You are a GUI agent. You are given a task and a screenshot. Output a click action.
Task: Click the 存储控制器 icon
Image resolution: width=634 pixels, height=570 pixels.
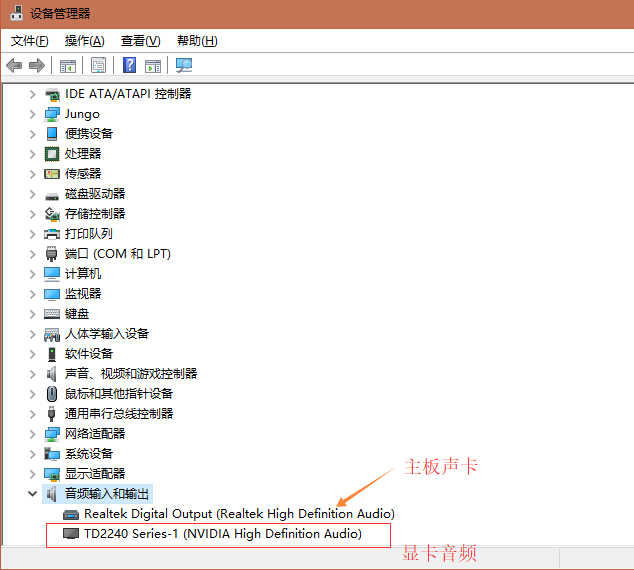tap(52, 214)
